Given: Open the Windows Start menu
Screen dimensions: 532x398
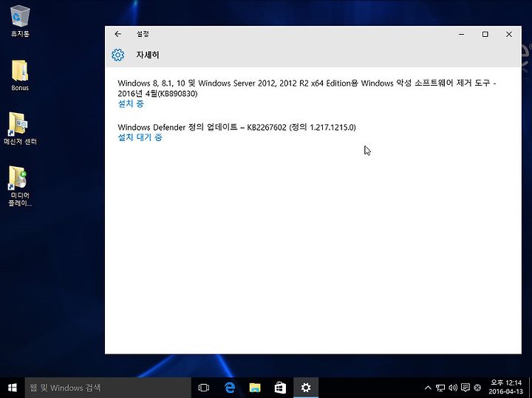Looking at the screenshot, I should click(13, 388).
